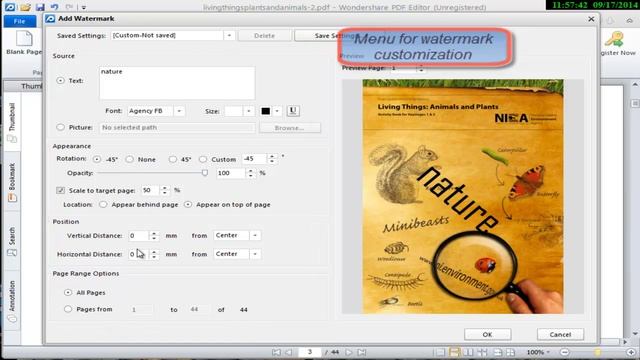640x360 pixels.
Task: Close the Add Watermark dialog
Action: click(x=591, y=19)
